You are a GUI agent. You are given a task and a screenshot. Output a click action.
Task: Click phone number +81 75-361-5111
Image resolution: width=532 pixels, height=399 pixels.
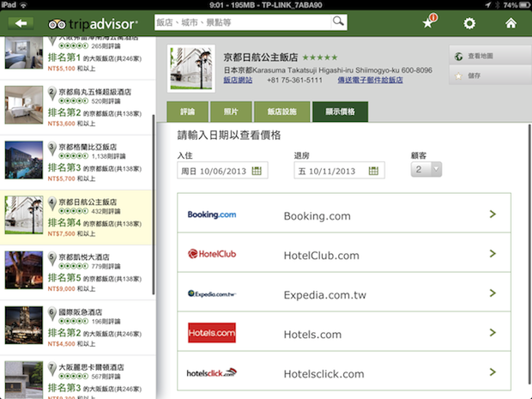294,80
